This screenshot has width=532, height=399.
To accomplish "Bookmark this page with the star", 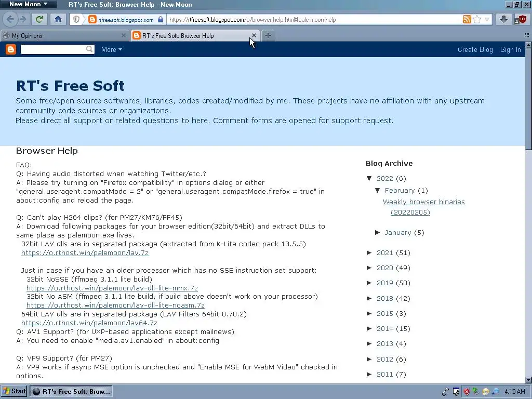I will [x=477, y=19].
